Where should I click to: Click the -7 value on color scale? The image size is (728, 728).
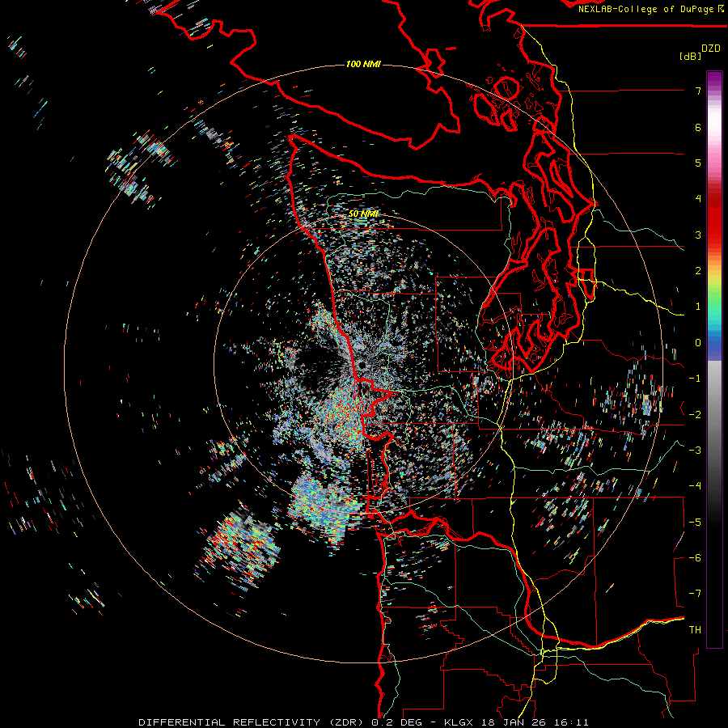(695, 594)
